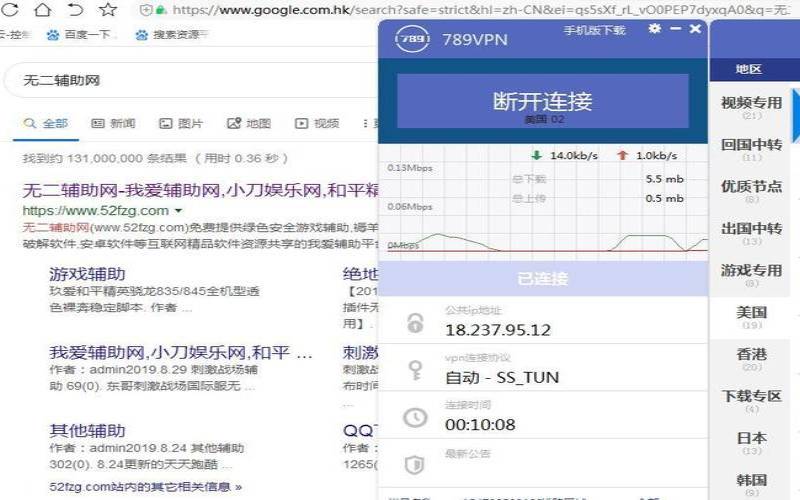The image size is (800, 500).
Task: Click the 断开连接 disconnect button
Action: [543, 101]
